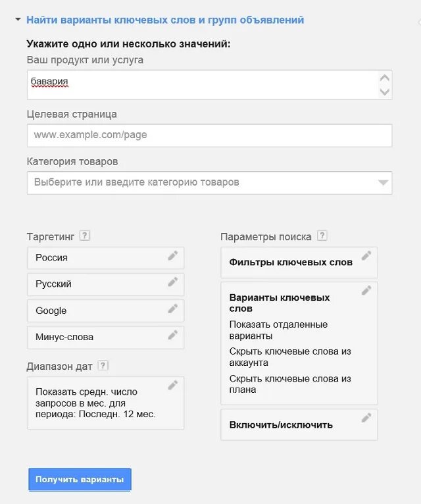Image resolution: width=421 pixels, height=504 pixels.
Task: Collapse the Найти варианты ключевых слов section
Action: tap(18, 20)
